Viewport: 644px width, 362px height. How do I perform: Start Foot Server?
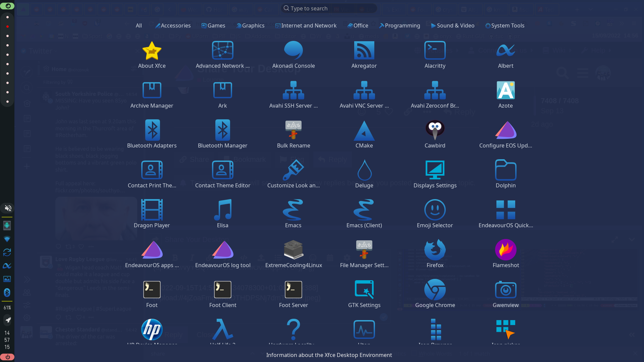point(293,295)
